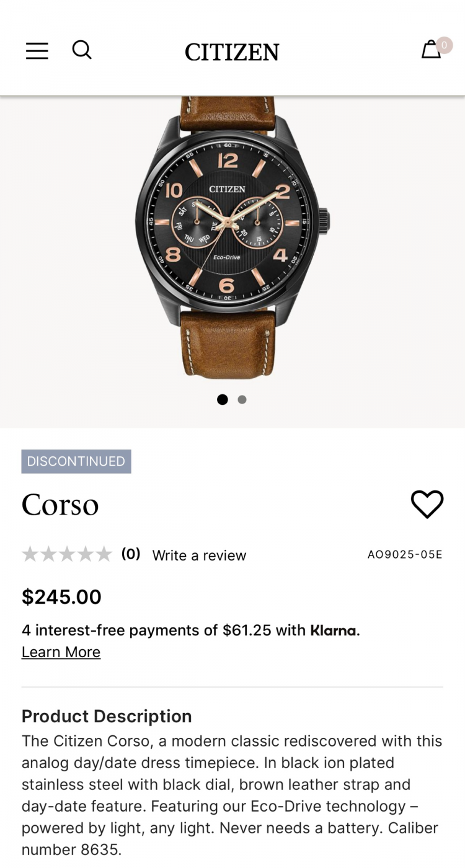The height and width of the screenshot is (868, 465).
Task: Click the Product Description heading
Action: pyautogui.click(x=107, y=716)
